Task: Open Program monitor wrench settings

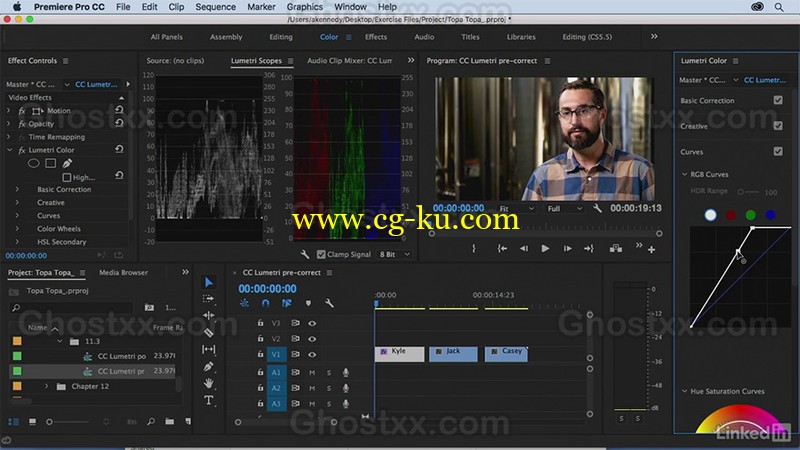Action: (x=597, y=208)
